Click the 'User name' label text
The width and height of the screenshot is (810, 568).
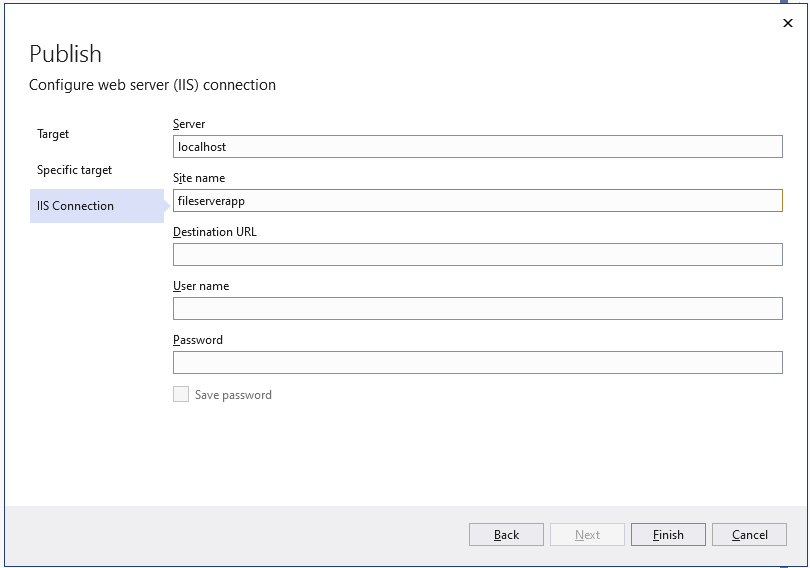(x=201, y=286)
